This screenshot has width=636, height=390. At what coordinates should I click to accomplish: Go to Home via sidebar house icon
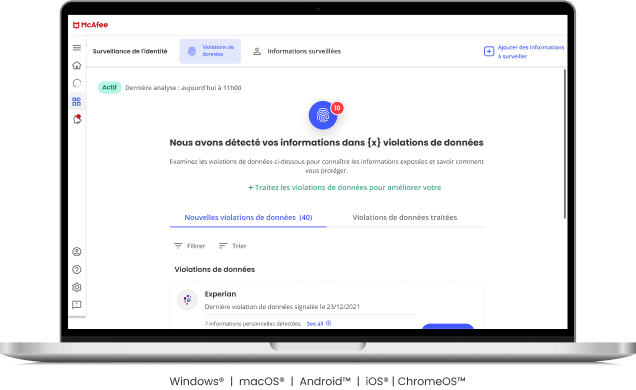[77, 65]
